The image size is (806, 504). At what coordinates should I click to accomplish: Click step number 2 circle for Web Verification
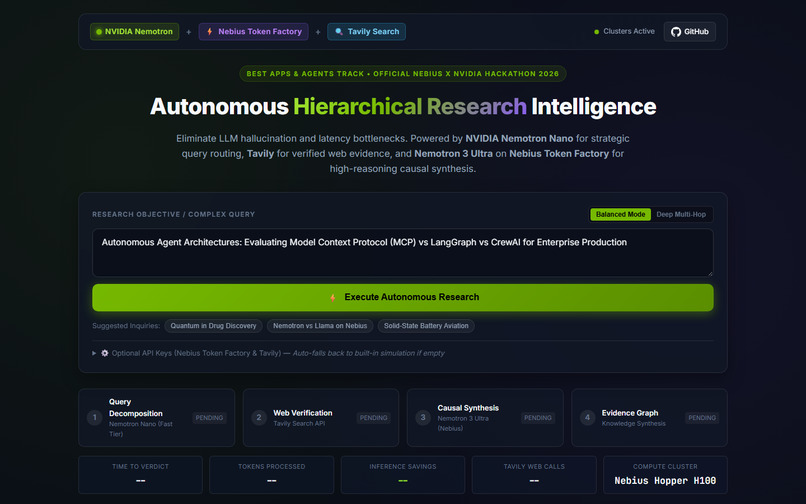259,418
